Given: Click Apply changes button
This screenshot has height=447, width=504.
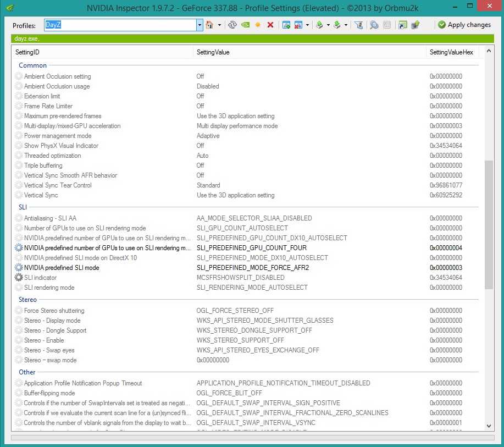Looking at the screenshot, I should pos(464,25).
